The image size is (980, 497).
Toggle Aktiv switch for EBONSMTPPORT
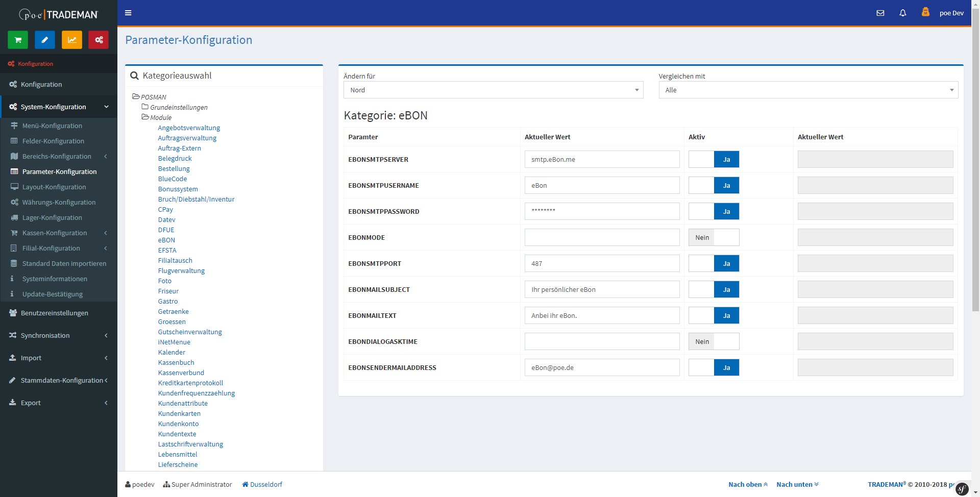[714, 263]
